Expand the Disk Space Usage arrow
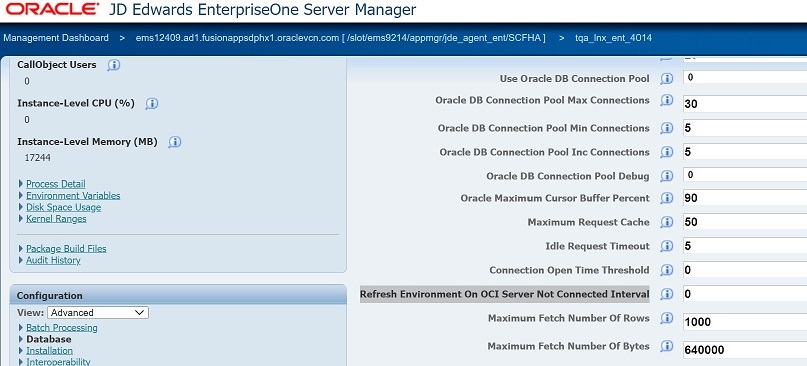807x366 pixels. coord(21,207)
